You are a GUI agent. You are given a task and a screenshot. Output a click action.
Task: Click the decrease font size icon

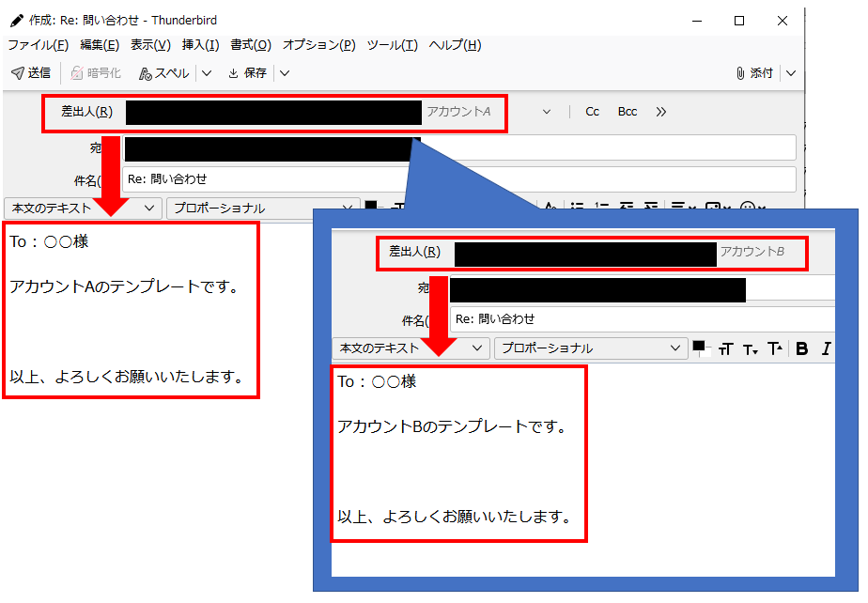point(749,348)
